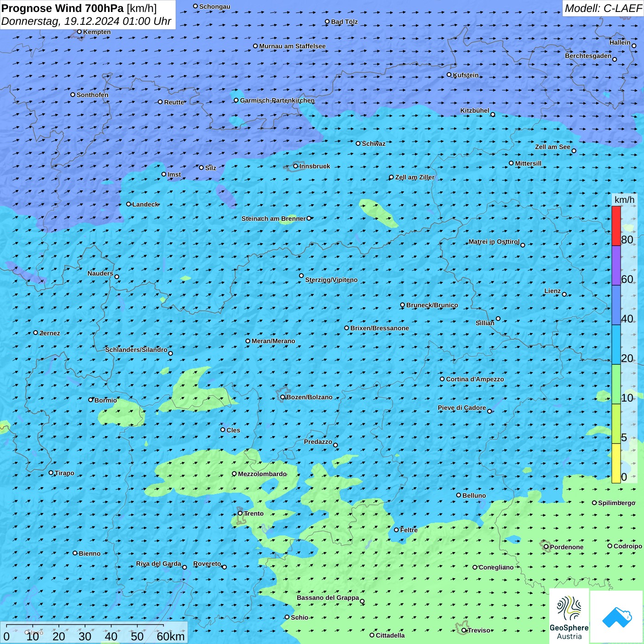This screenshot has height=644, width=644.
Task: Click the Zernez location marker circle
Action: point(36,333)
